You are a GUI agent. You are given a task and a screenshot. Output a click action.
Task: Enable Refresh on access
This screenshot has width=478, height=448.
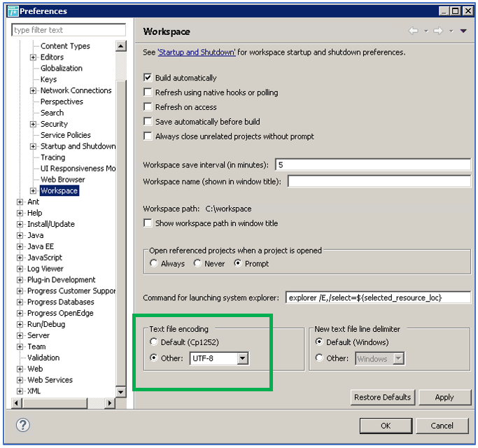[x=148, y=107]
